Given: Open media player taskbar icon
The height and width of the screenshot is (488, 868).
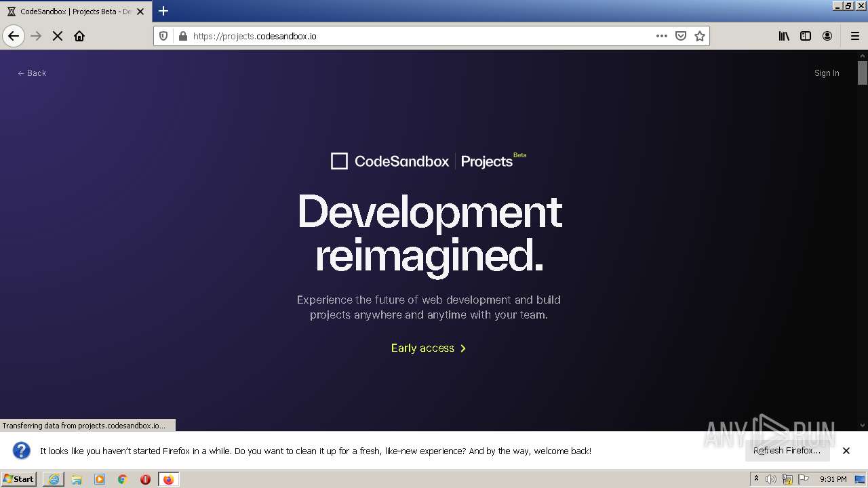Looking at the screenshot, I should click(x=100, y=479).
